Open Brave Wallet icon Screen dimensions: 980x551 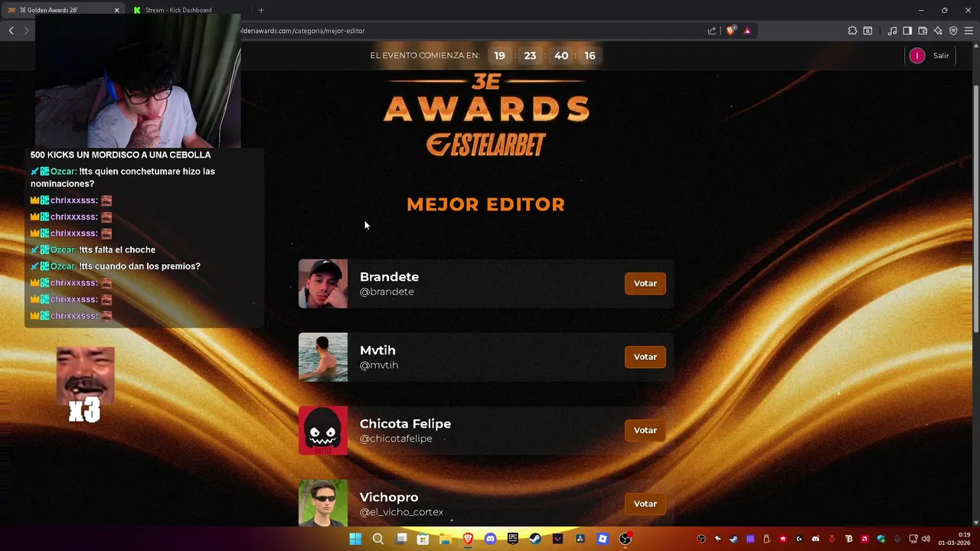pos(923,31)
